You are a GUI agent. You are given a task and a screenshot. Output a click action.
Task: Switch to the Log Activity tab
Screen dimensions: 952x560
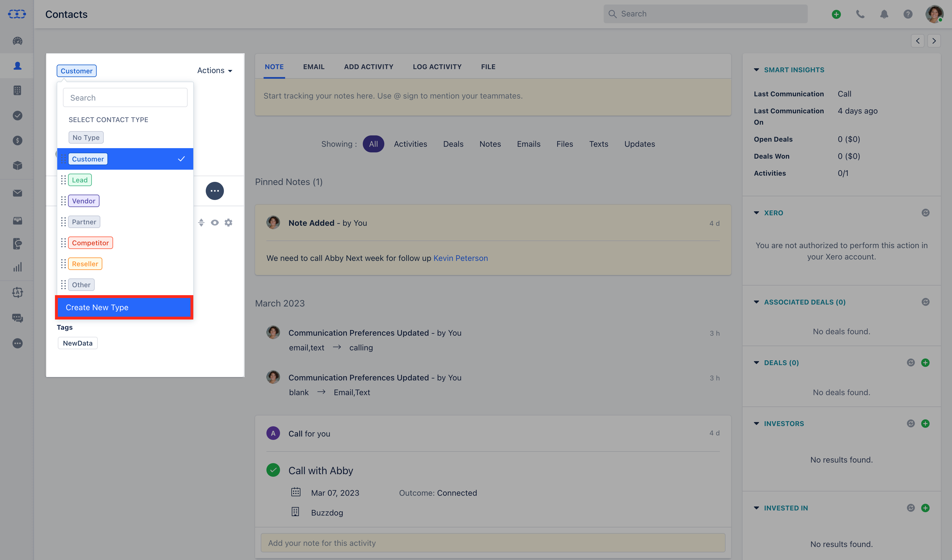click(x=437, y=67)
